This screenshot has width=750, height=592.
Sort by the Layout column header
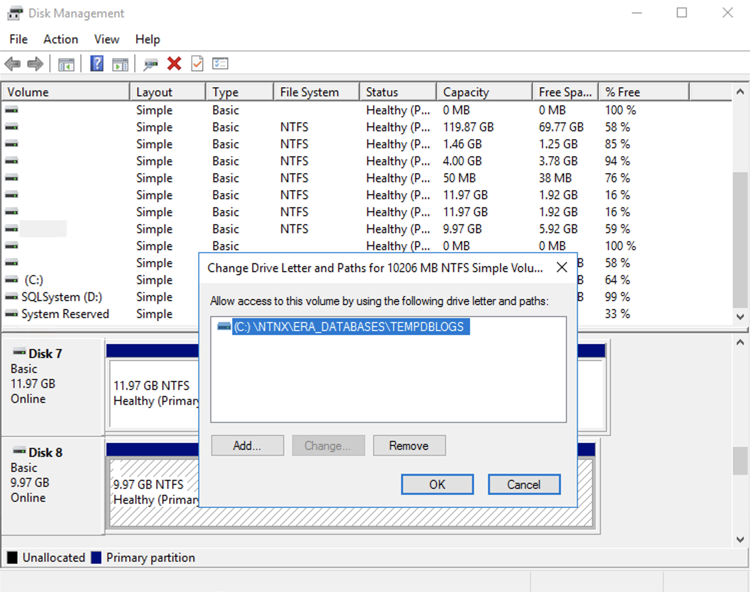pyautogui.click(x=168, y=92)
